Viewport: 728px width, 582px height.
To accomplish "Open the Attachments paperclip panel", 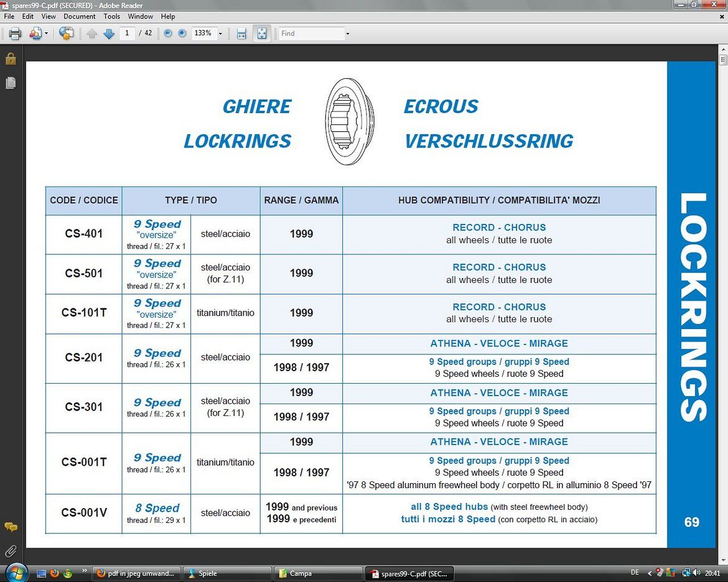I will click(x=11, y=551).
